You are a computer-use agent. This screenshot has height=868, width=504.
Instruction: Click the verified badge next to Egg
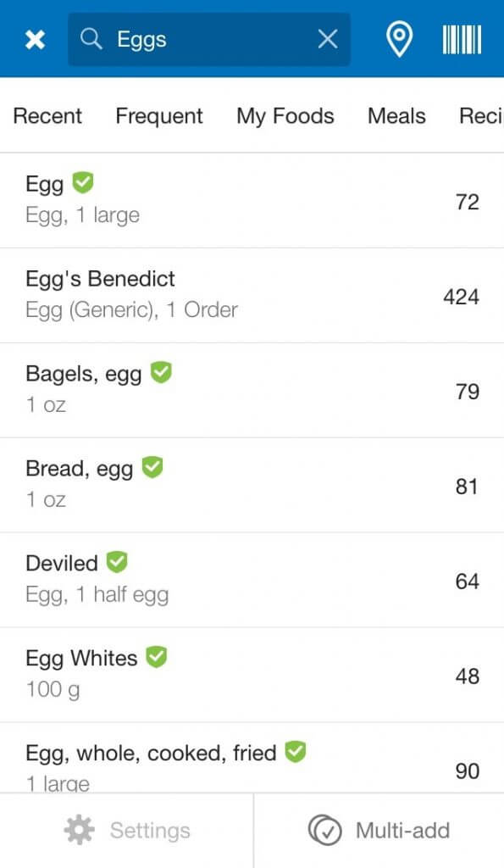(x=83, y=182)
